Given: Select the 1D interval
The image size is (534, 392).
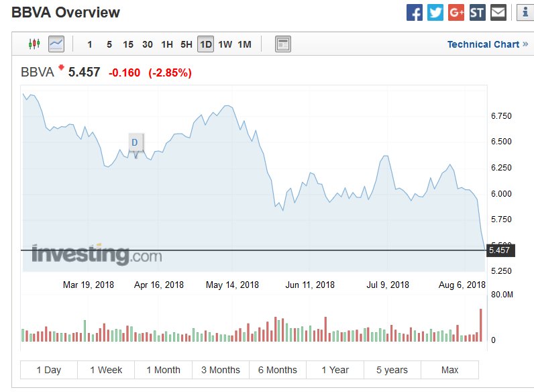Looking at the screenshot, I should pyautogui.click(x=206, y=44).
